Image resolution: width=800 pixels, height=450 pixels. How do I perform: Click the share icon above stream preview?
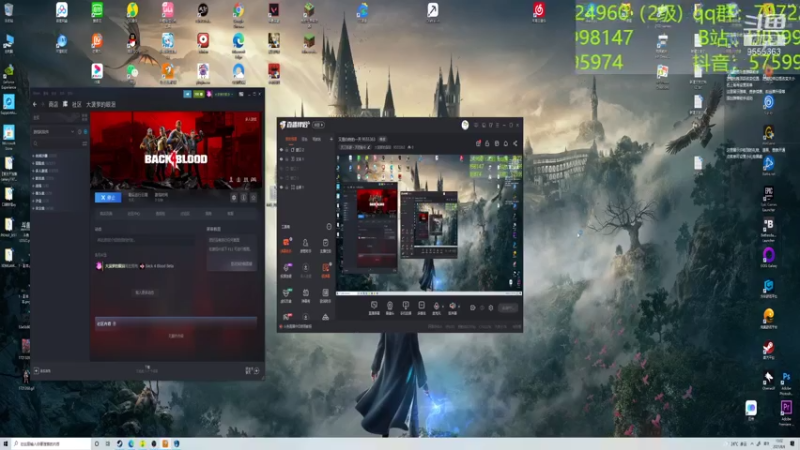tap(515, 143)
